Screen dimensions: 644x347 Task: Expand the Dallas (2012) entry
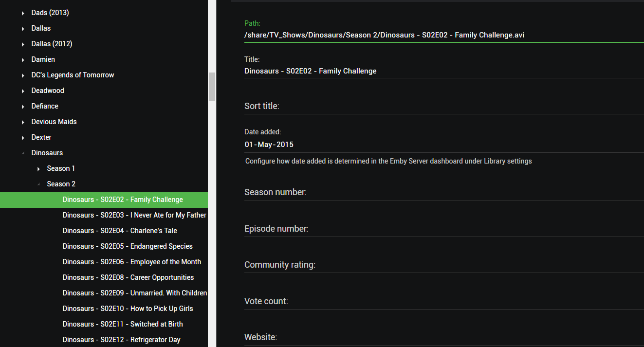tap(22, 43)
